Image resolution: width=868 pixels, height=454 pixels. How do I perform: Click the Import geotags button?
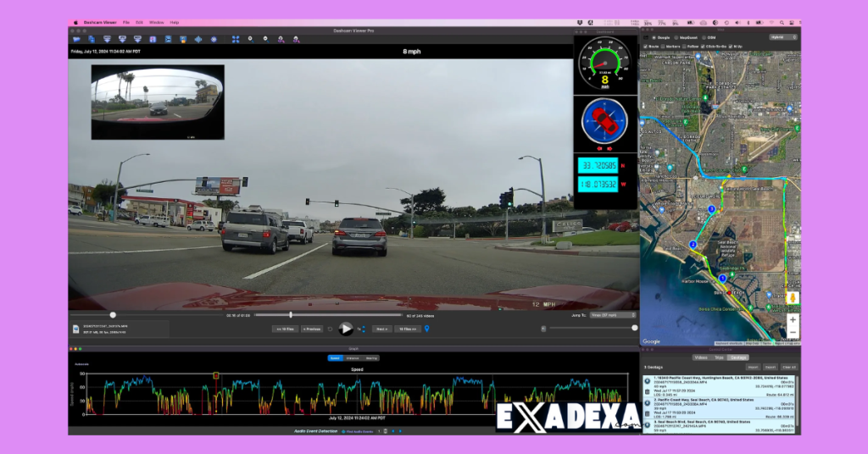point(753,368)
